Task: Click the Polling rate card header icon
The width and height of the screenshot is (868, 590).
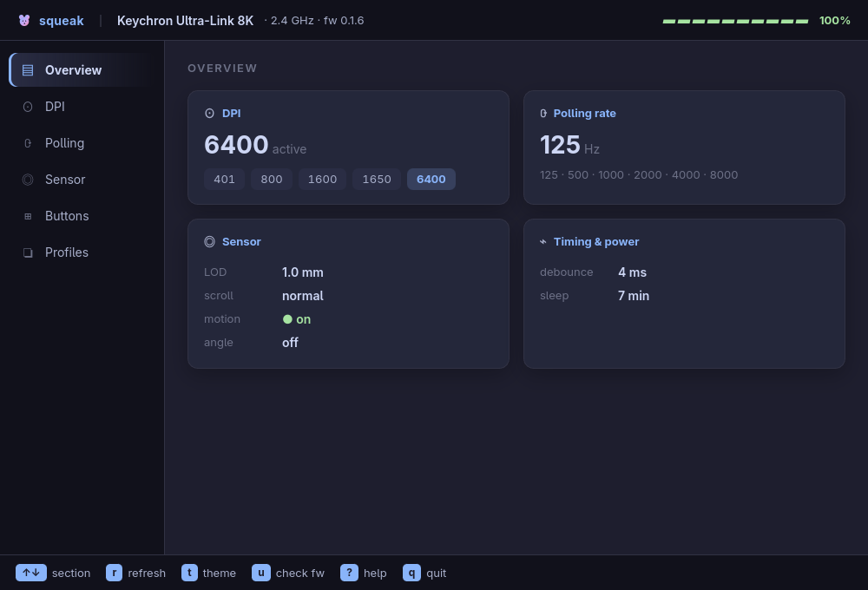Action: tap(543, 114)
